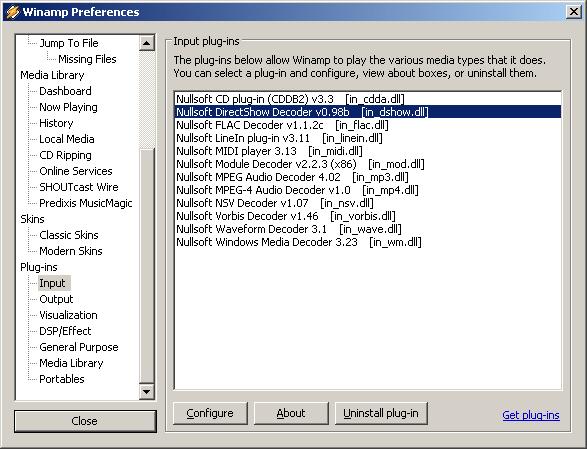Go to DSP/Effect plug-ins section
This screenshot has height=449, width=587.
[x=65, y=331]
